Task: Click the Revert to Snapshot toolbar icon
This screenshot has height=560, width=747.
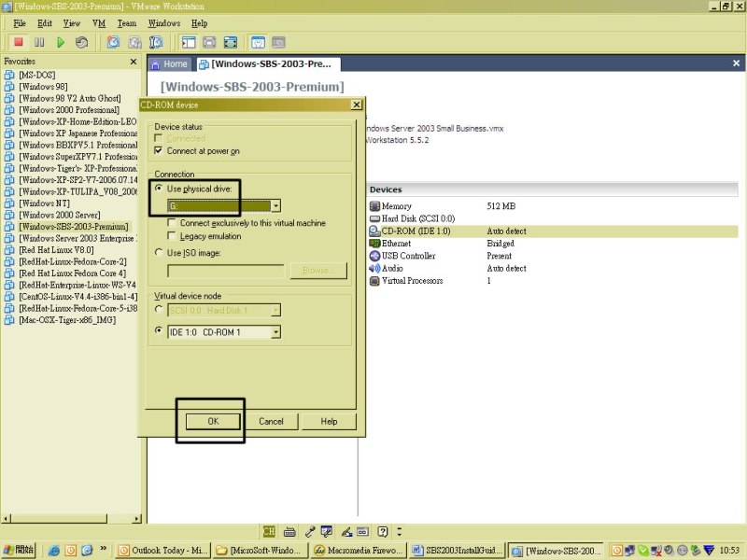Action: 134,42
